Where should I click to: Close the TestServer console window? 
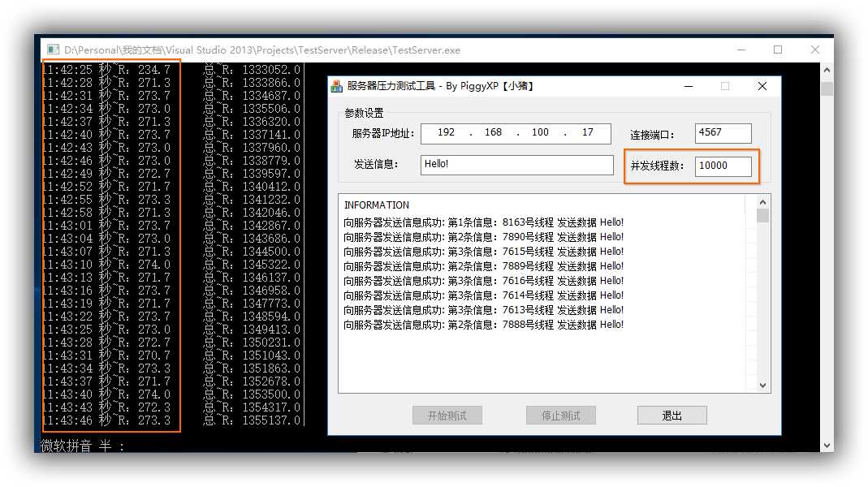tap(815, 50)
